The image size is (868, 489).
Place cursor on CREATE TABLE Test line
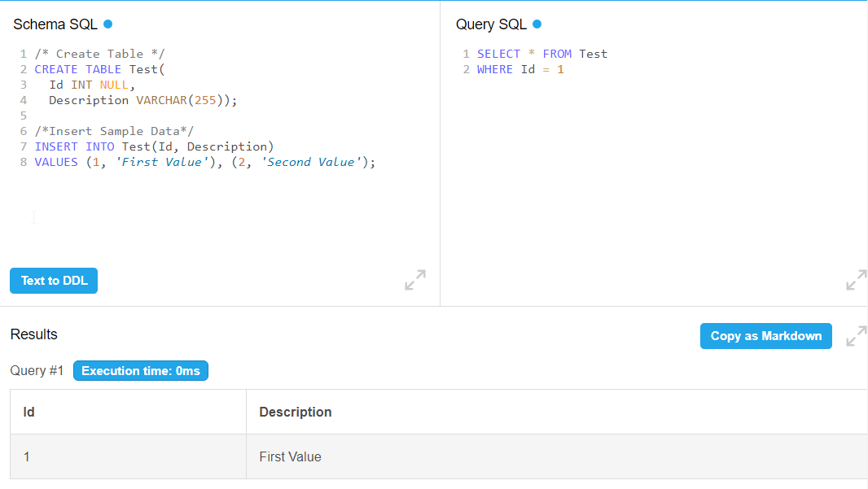click(x=99, y=69)
